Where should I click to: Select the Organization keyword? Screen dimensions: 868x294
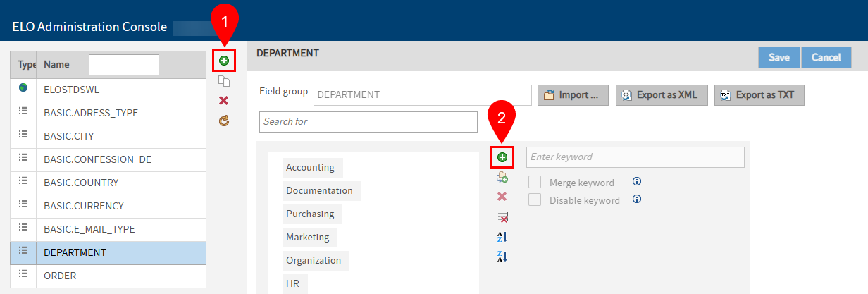coord(316,261)
